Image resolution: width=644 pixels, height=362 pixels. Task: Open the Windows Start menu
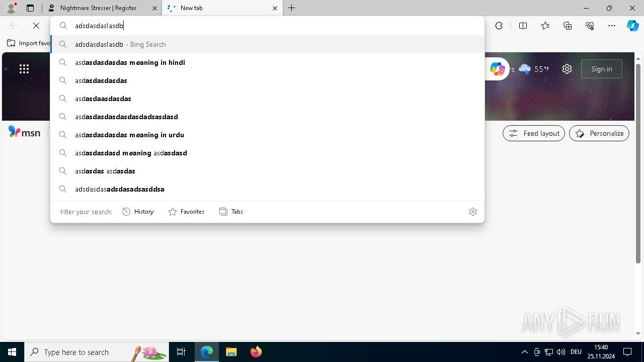[x=12, y=352]
